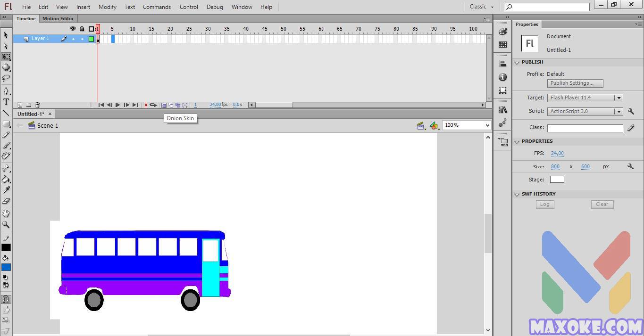Image resolution: width=644 pixels, height=336 pixels.
Task: Lock all layers with the padlock column header
Action: pyautogui.click(x=81, y=29)
